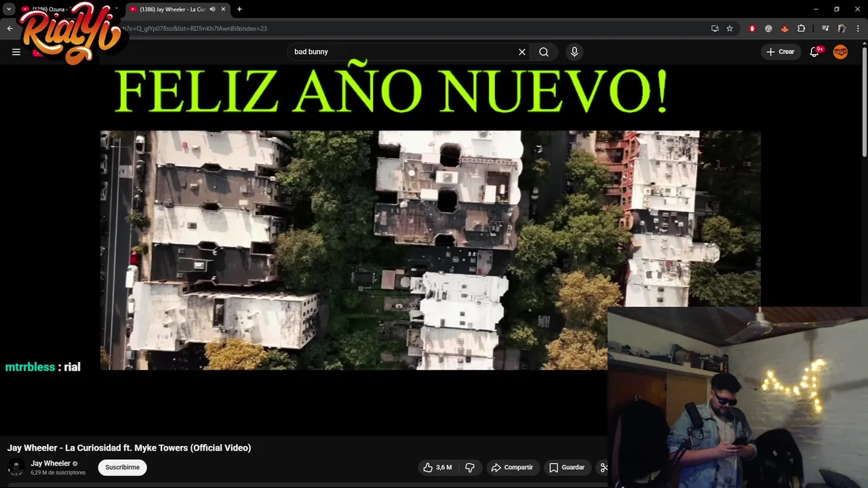The image size is (868, 488).
Task: Open a new browser tab
Action: point(239,9)
